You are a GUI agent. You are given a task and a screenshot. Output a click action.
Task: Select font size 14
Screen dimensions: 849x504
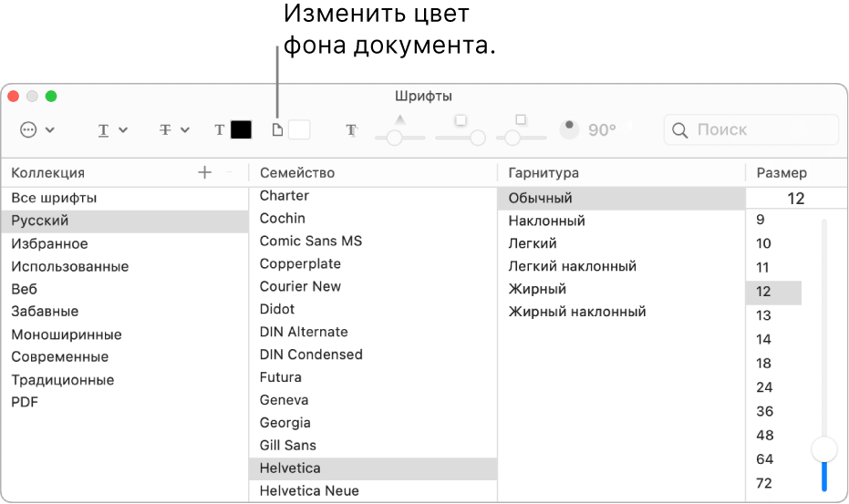click(x=773, y=339)
